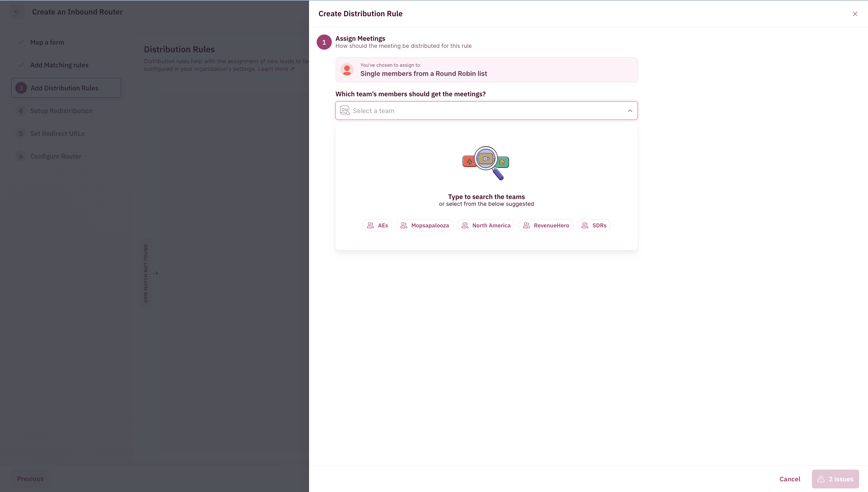Image resolution: width=868 pixels, height=492 pixels.
Task: Select the RevenueHero team name
Action: (x=551, y=225)
